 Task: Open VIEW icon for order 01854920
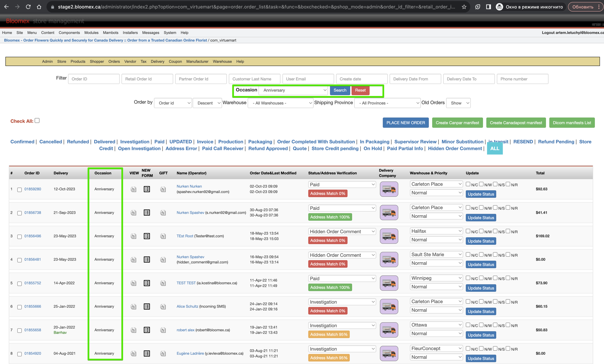point(133,353)
